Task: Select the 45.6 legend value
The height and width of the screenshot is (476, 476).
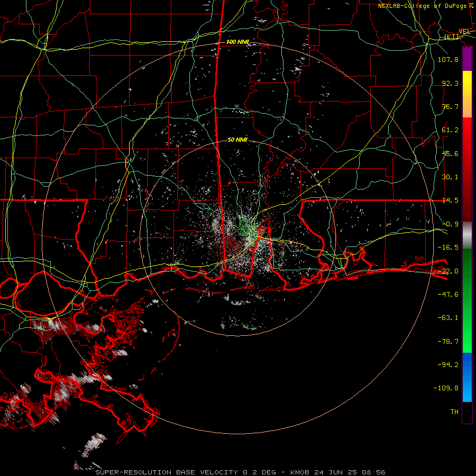Action: click(450, 153)
